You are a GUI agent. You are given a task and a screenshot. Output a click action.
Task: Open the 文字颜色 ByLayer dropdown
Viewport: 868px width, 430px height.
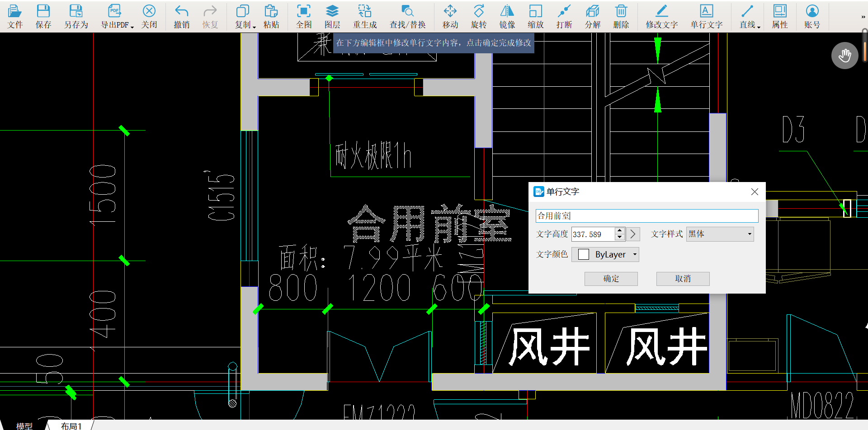605,254
